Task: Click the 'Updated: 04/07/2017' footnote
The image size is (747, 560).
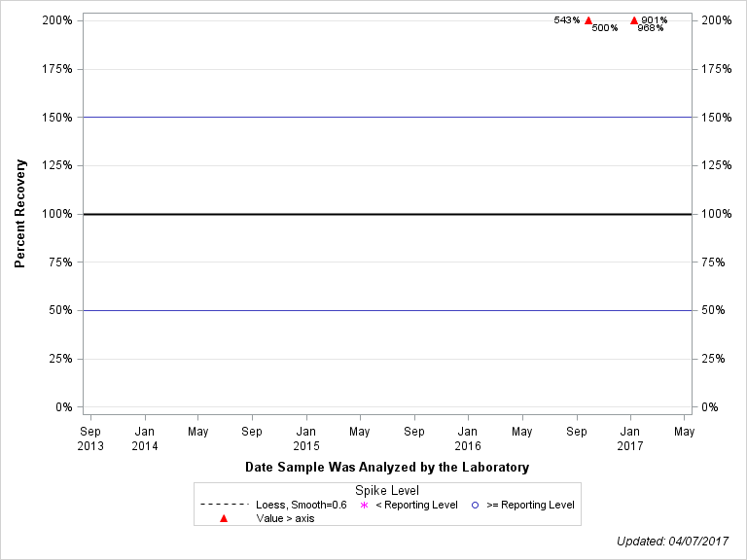Action: click(675, 541)
